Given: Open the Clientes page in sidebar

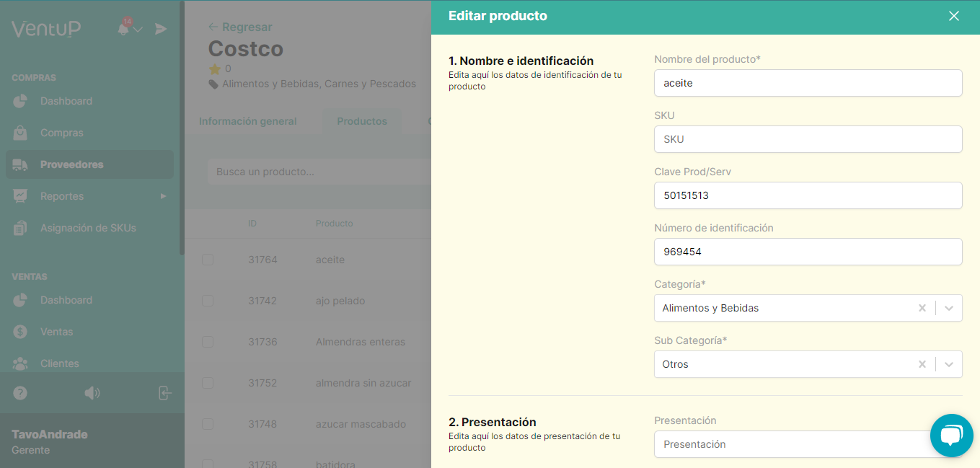Looking at the screenshot, I should [x=60, y=363].
